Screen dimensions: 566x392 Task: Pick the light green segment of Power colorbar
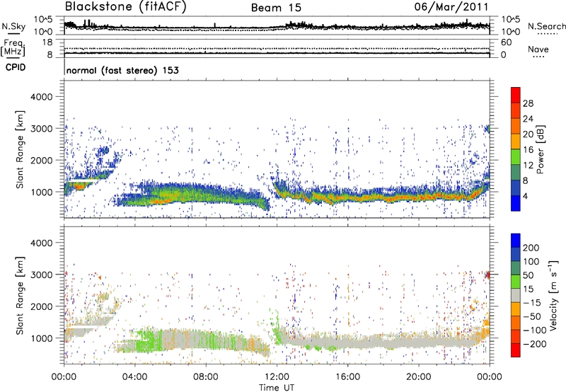pos(516,157)
